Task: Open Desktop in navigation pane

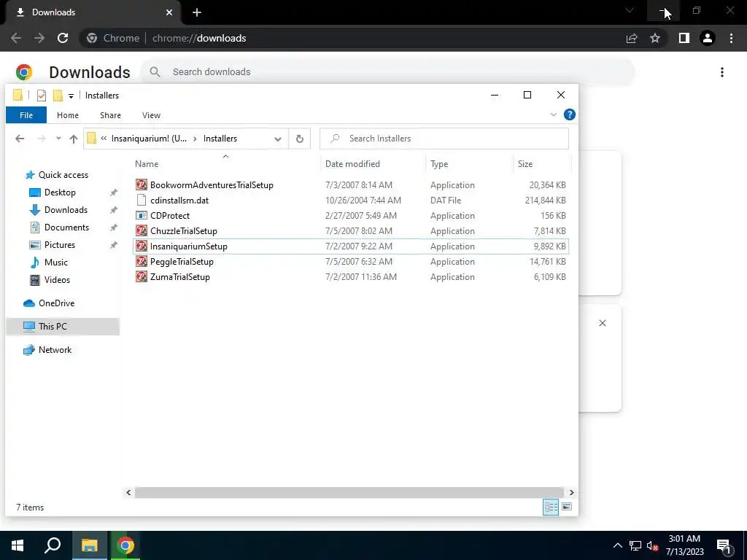Action: click(60, 192)
